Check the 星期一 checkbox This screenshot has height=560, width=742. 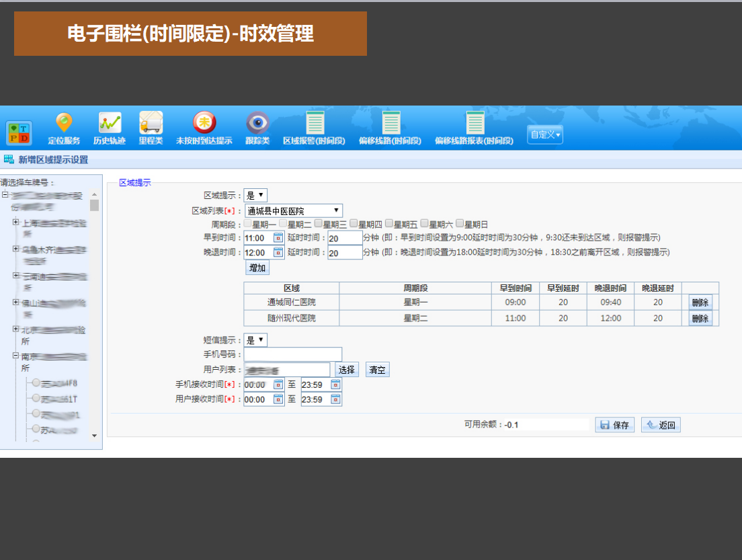click(x=248, y=224)
